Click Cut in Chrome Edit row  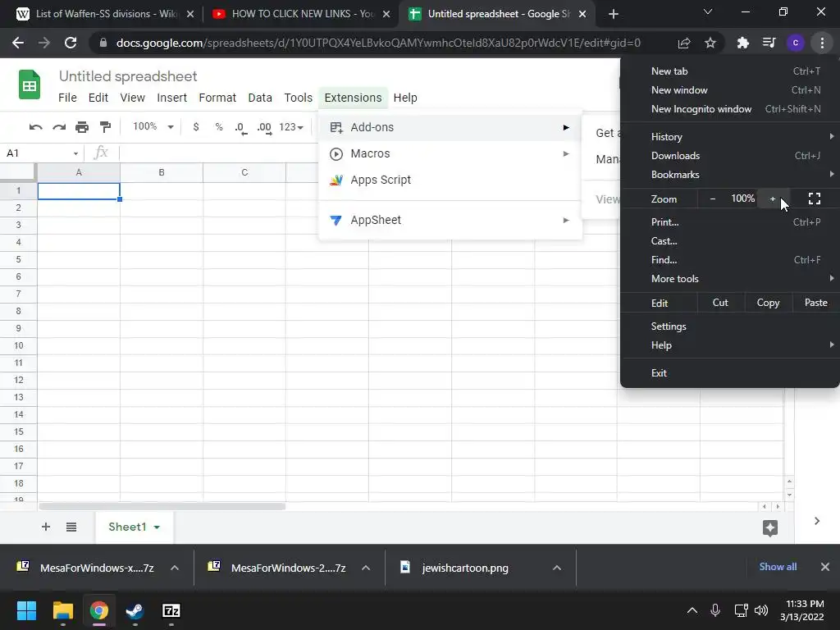(720, 304)
